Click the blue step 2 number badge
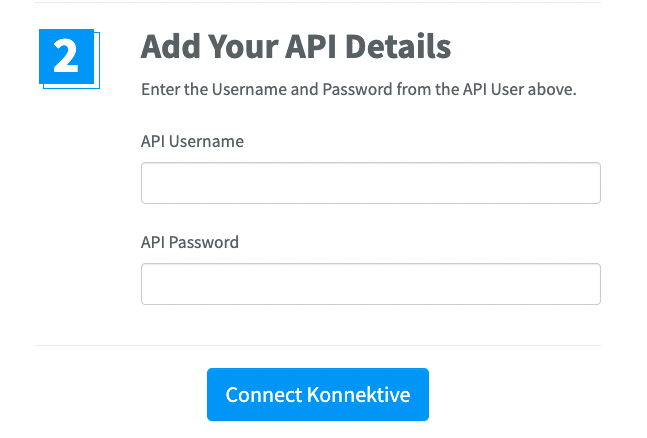The width and height of the screenshot is (647, 438). coord(66,57)
